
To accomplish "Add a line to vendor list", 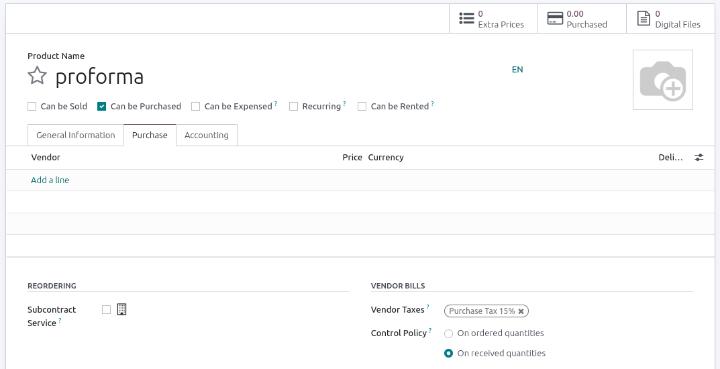I will [50, 180].
